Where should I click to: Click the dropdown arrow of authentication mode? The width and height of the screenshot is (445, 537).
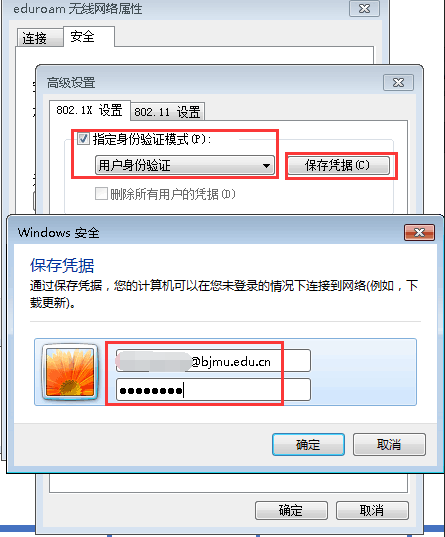point(266,166)
